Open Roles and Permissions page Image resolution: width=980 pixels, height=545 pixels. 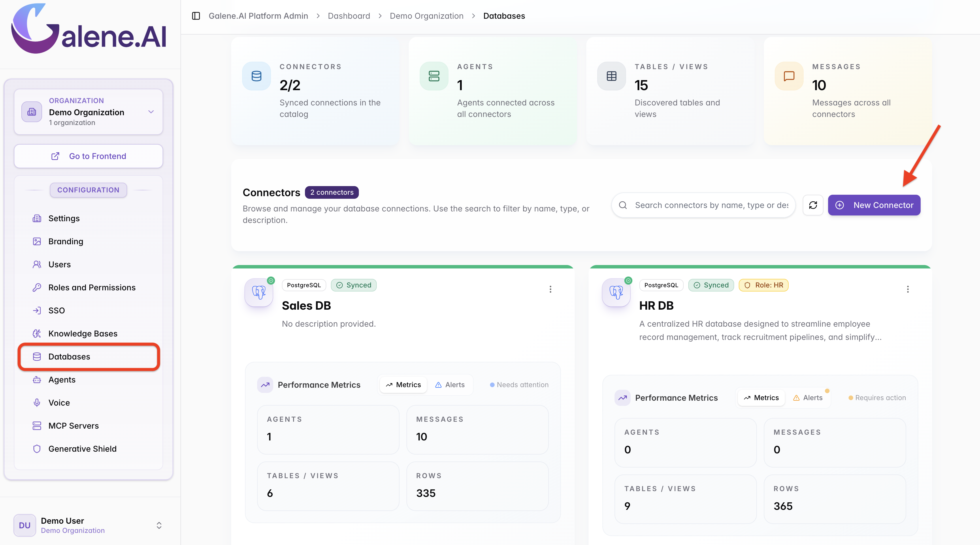tap(89, 287)
